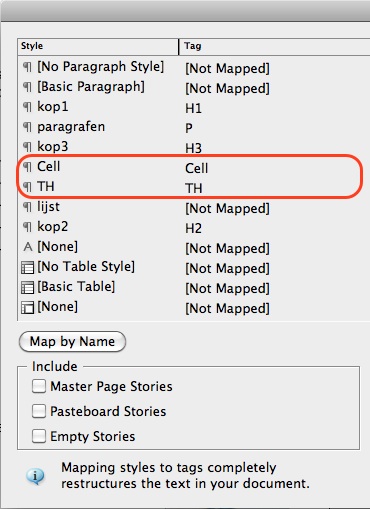Check the Empty Stories option

click(x=39, y=436)
